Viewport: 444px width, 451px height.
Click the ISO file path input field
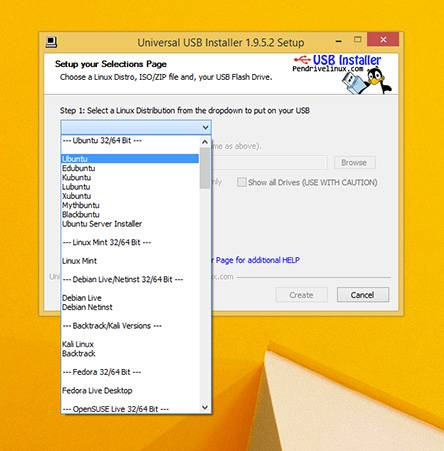click(270, 163)
